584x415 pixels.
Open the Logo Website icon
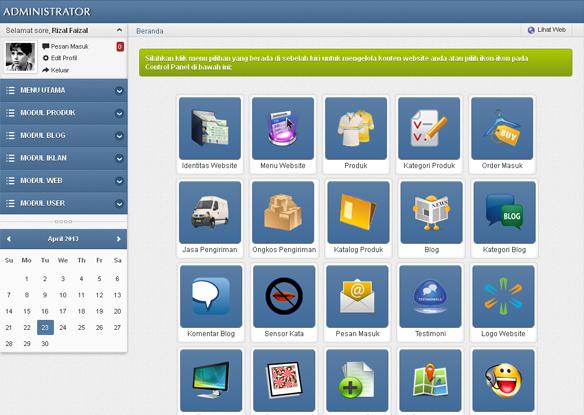[503, 297]
